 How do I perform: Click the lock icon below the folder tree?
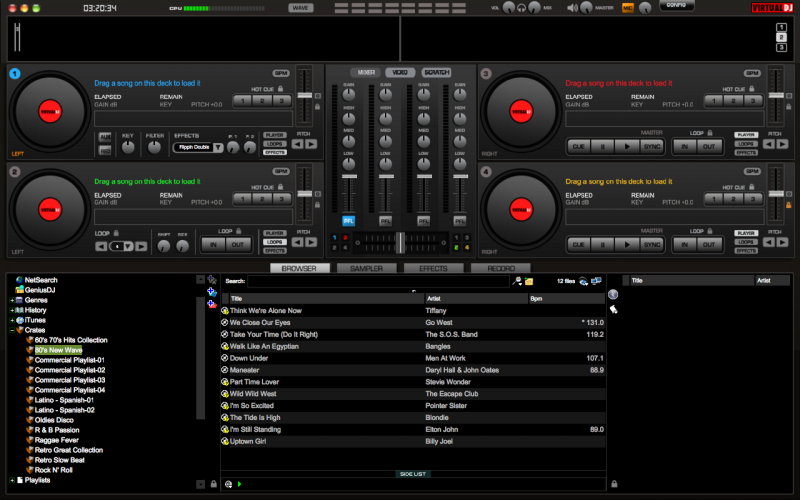[214, 484]
